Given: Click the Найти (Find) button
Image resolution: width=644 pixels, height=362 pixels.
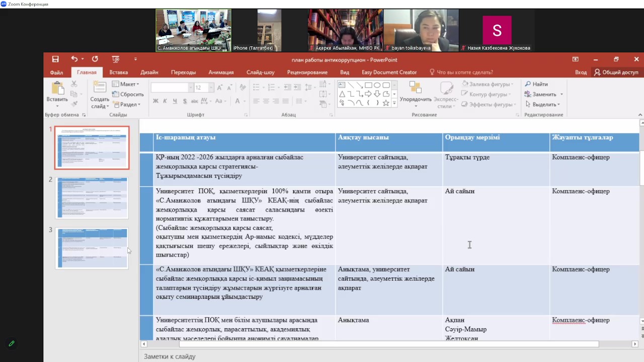Looking at the screenshot, I should pyautogui.click(x=536, y=84).
